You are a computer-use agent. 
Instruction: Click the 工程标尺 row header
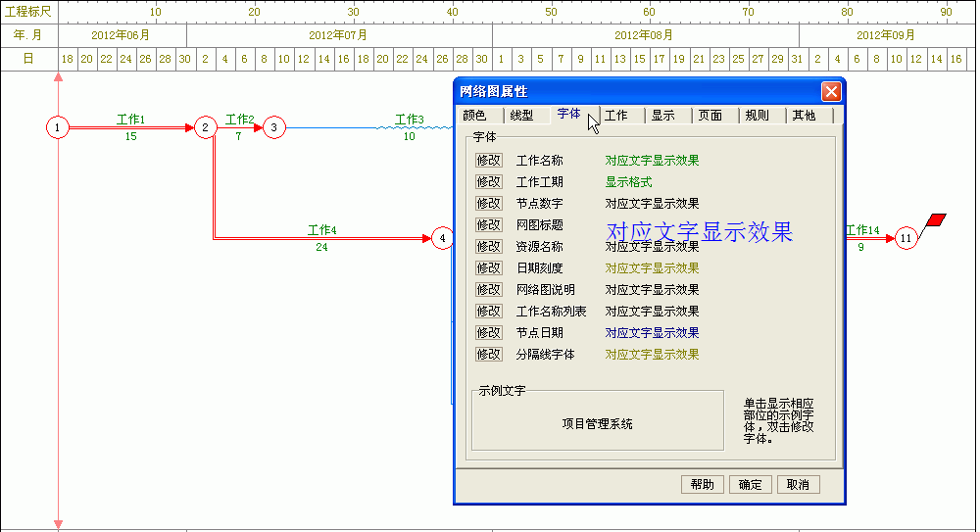(x=28, y=12)
